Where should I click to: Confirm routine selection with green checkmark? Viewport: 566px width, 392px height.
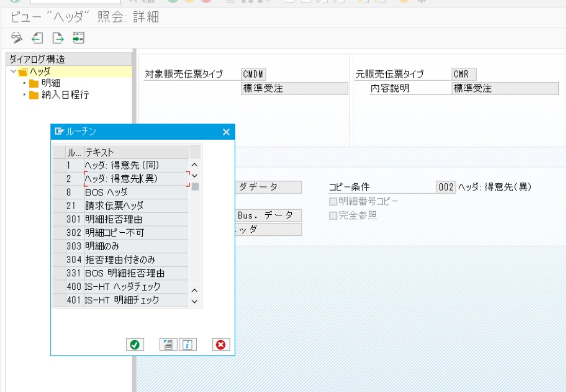135,345
